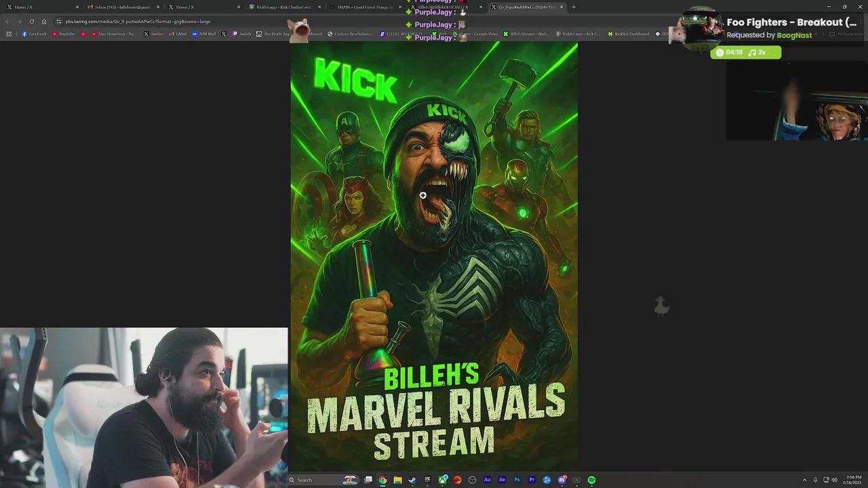Close the Gmail Inbox tab

pyautogui.click(x=158, y=7)
